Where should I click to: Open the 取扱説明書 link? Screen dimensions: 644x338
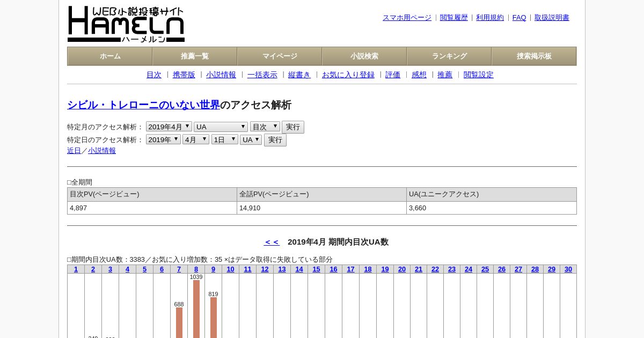[552, 18]
